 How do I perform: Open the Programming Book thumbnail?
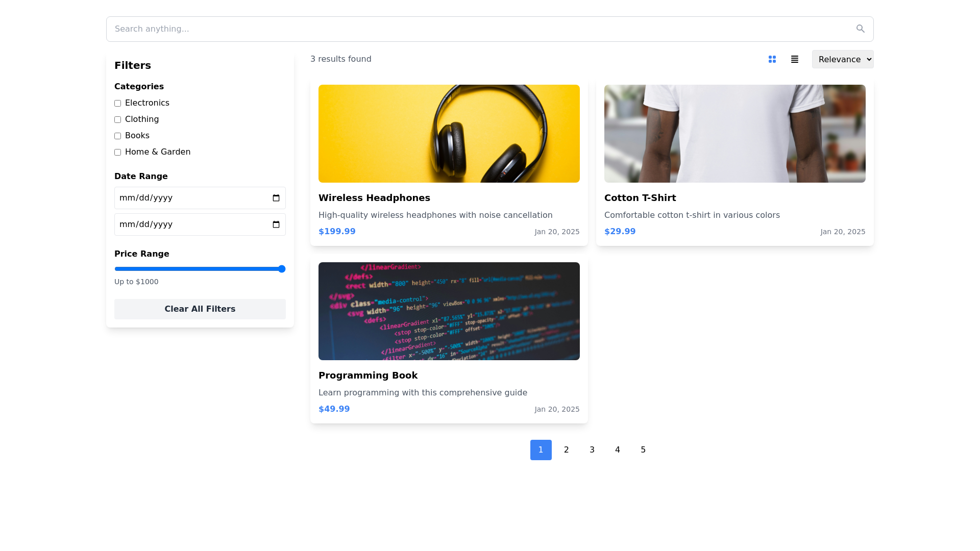449,311
